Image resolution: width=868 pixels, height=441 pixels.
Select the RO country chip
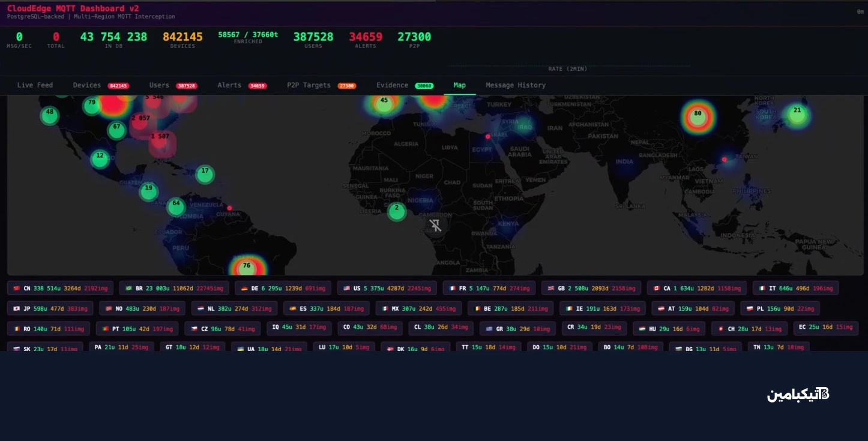click(49, 329)
